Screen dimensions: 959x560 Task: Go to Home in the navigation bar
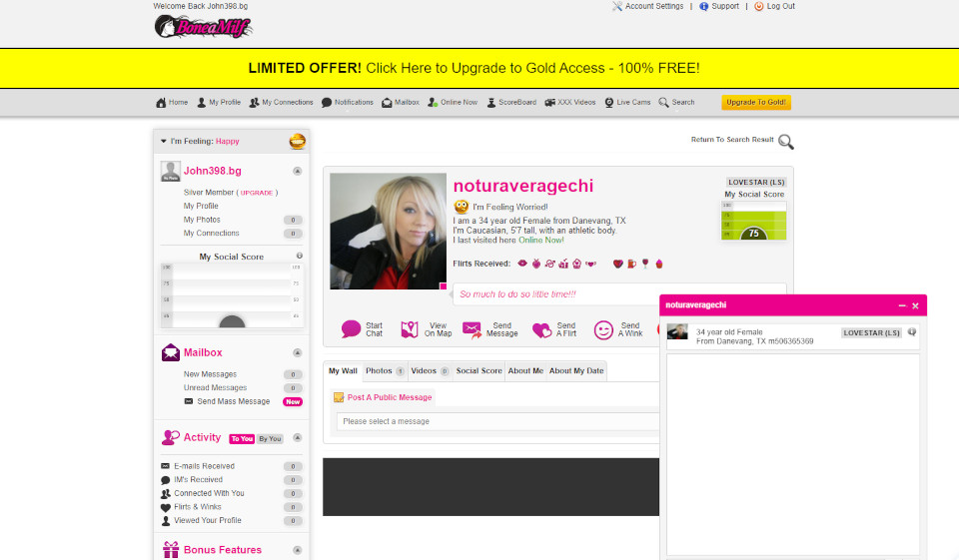[x=172, y=102]
